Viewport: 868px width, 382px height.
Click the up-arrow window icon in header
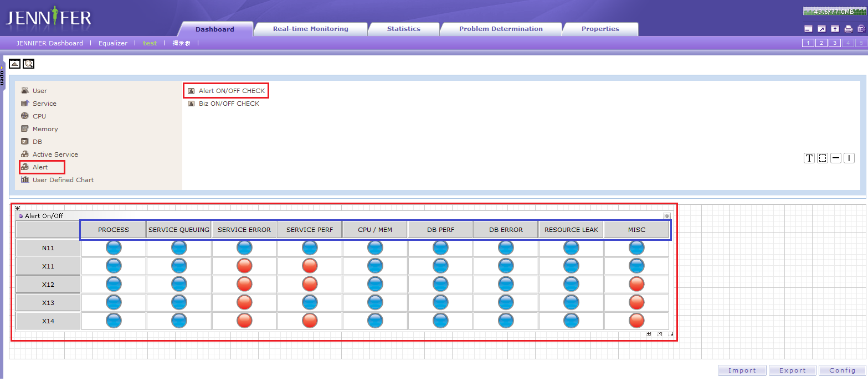[835, 29]
